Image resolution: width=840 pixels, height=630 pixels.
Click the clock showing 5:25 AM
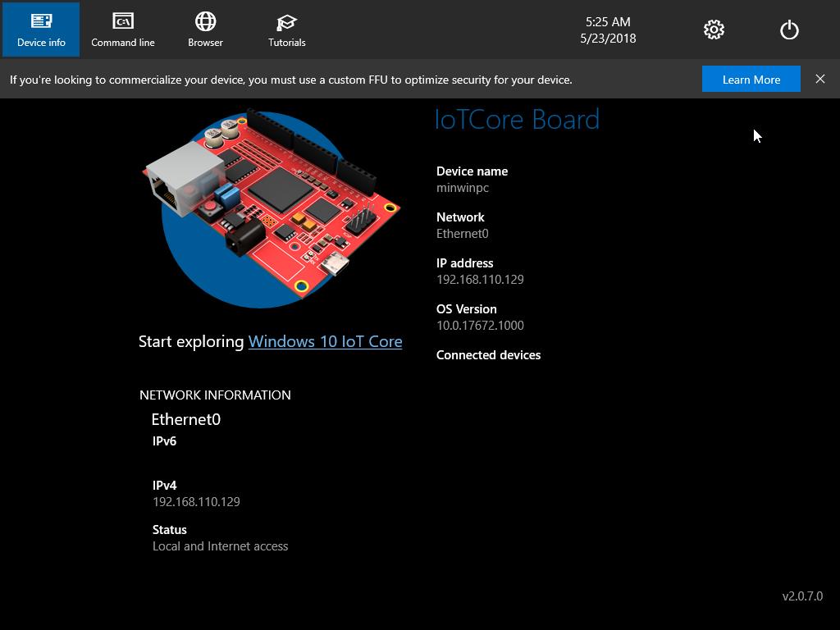pos(608,22)
